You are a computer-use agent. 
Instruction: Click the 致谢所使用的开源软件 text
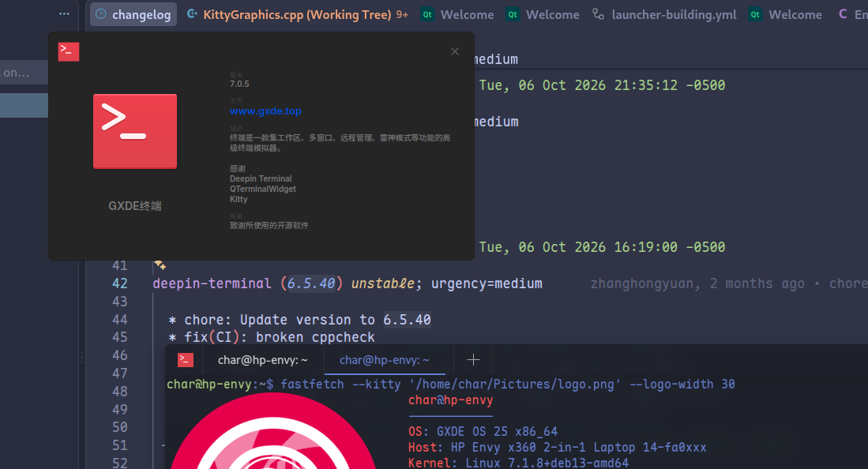[269, 225]
